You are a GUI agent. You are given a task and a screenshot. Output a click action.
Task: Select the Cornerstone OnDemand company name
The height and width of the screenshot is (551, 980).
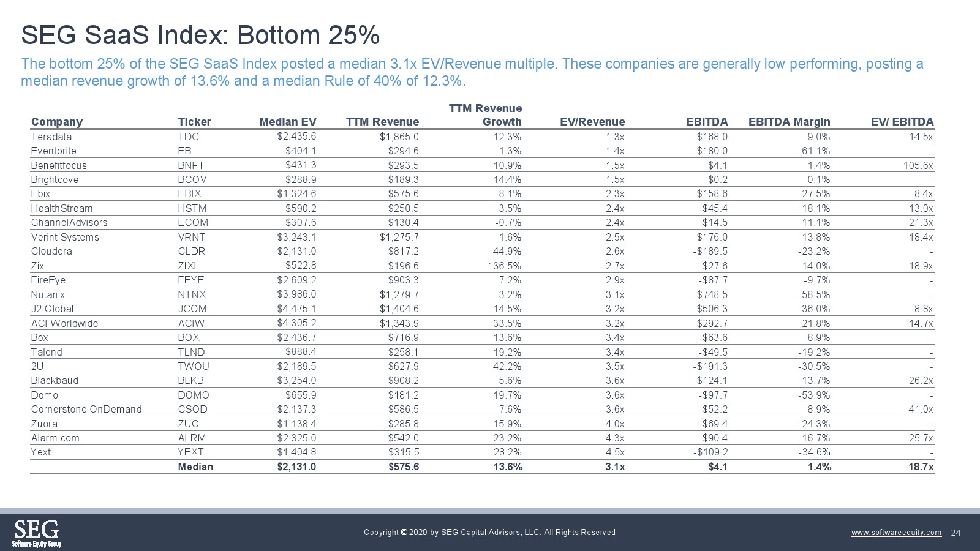click(86, 409)
